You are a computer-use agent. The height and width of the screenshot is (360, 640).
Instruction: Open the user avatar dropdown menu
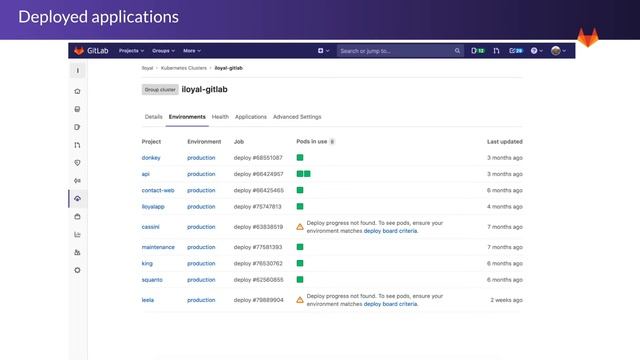(558, 51)
